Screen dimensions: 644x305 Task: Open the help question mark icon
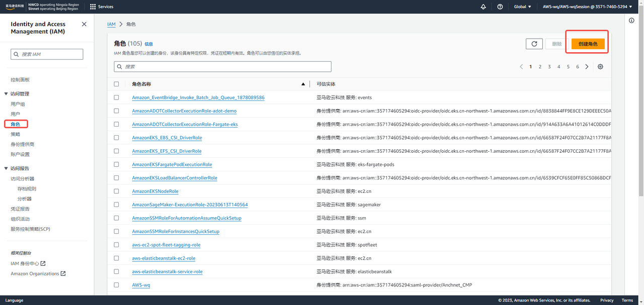click(x=500, y=7)
